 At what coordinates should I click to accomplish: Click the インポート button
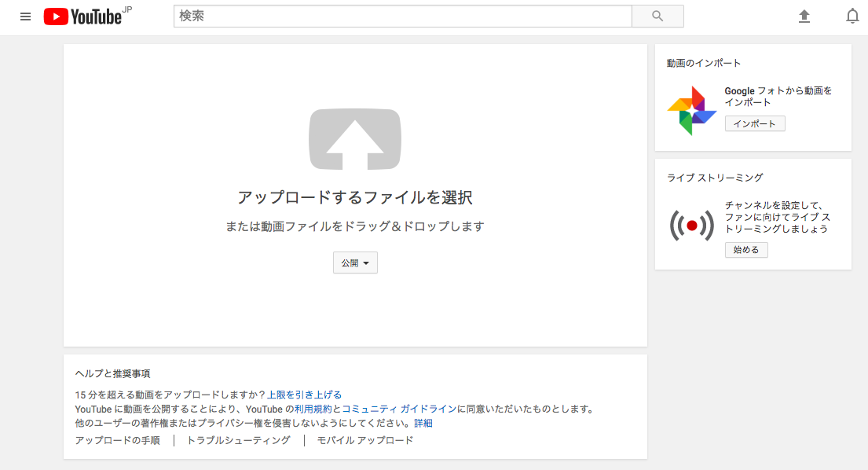(755, 123)
